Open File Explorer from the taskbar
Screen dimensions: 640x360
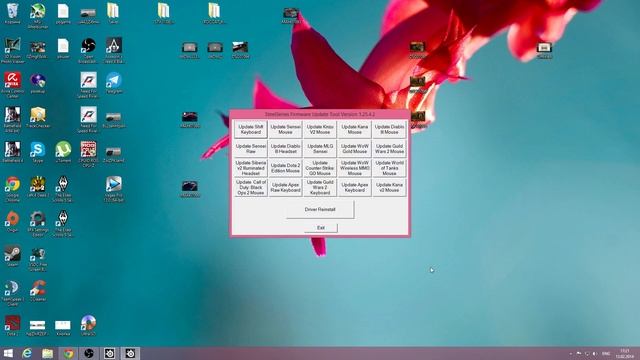[x=47, y=353]
